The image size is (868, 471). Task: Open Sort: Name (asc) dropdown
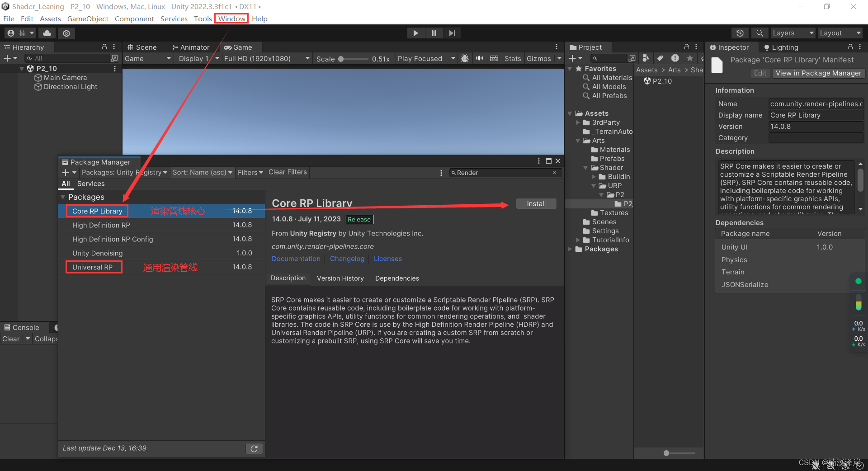[x=203, y=173]
